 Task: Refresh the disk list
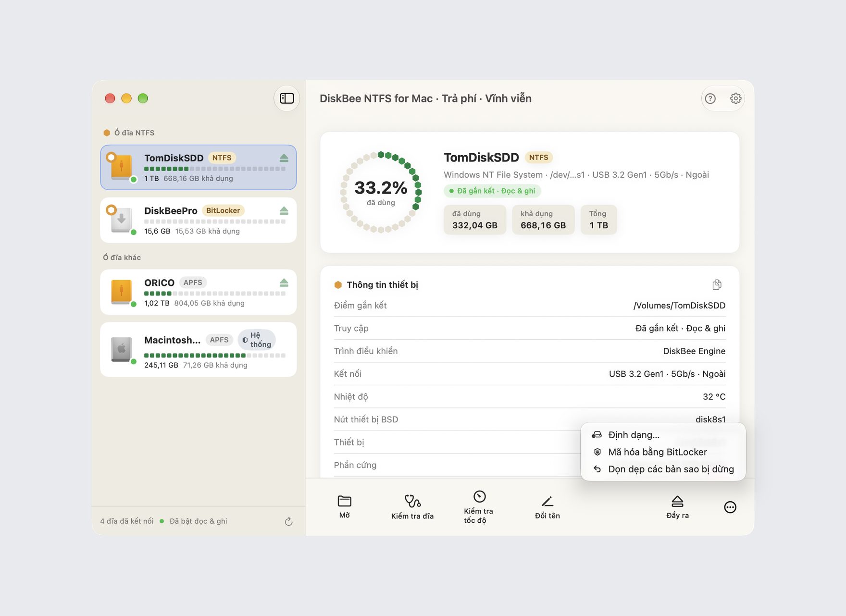tap(288, 521)
